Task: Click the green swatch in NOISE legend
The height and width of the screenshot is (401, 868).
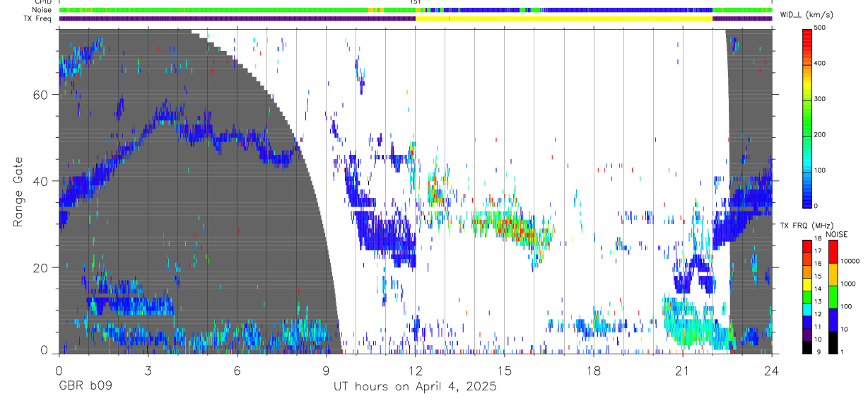Action: [833, 297]
